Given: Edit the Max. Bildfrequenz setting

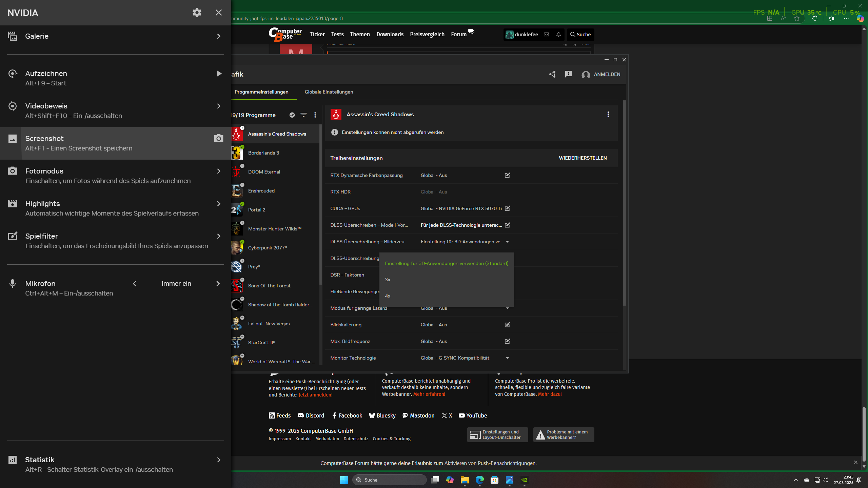Looking at the screenshot, I should tap(507, 341).
